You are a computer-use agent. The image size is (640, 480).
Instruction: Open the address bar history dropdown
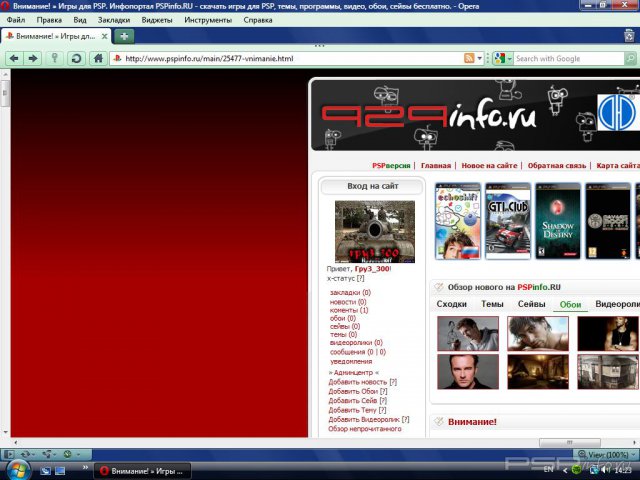point(482,59)
